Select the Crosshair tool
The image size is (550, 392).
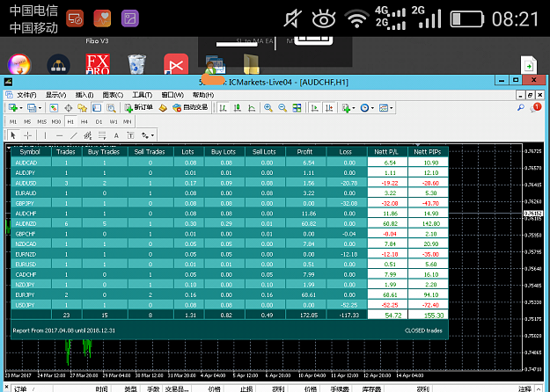27,135
